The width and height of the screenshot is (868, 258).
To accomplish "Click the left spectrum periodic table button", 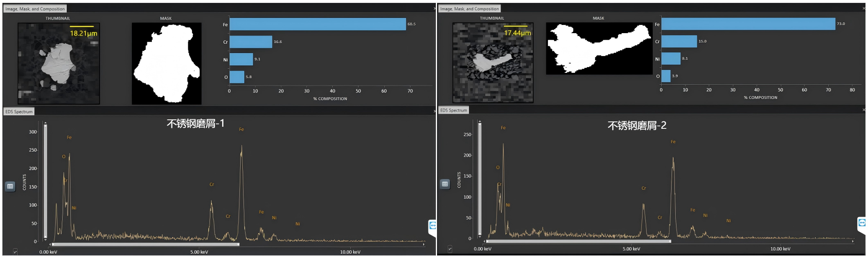I will [x=10, y=186].
